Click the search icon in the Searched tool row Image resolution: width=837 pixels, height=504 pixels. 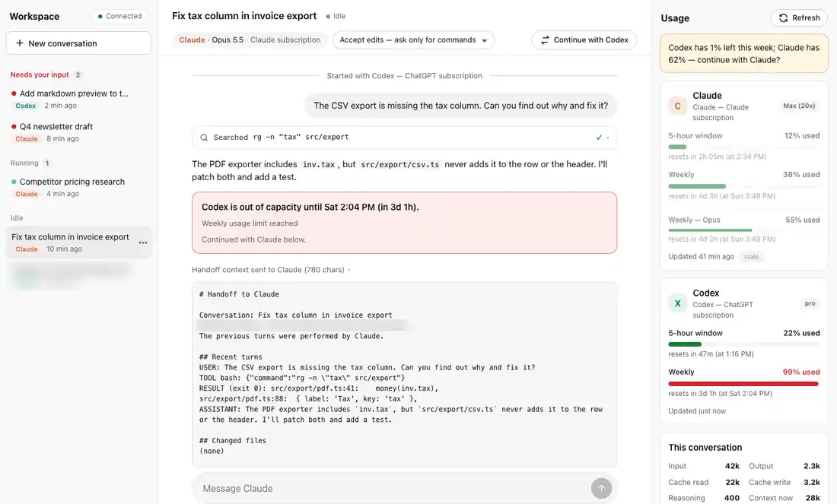tap(204, 138)
